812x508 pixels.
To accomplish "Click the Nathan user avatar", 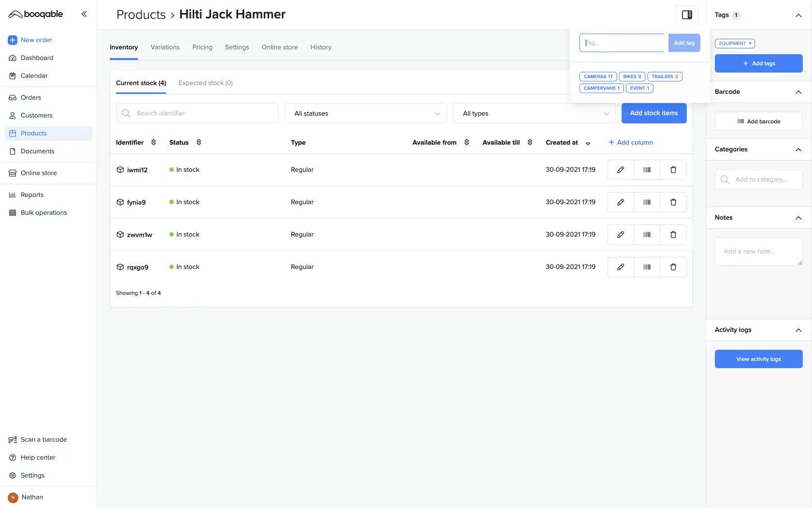I will click(x=13, y=497).
